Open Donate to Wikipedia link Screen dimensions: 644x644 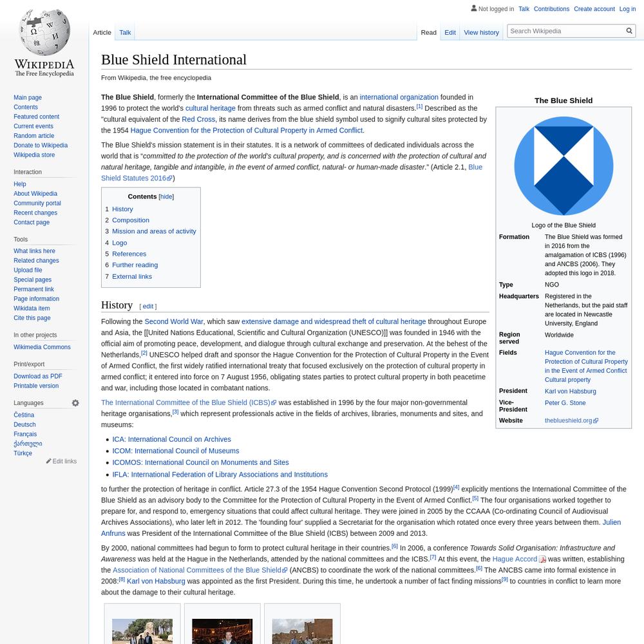[x=41, y=145]
